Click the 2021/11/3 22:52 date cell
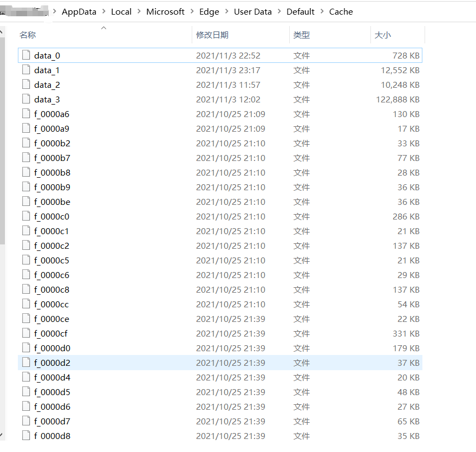The image size is (476, 452). 228,56
